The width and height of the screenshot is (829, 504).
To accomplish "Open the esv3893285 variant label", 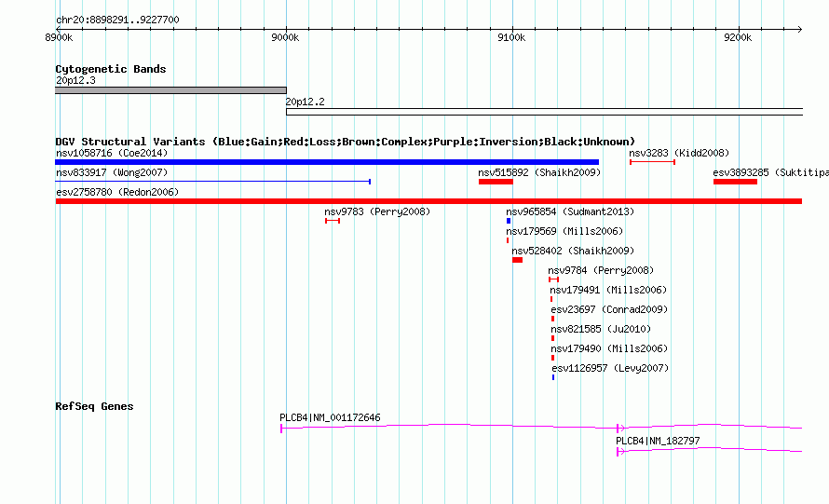I will coord(771,172).
